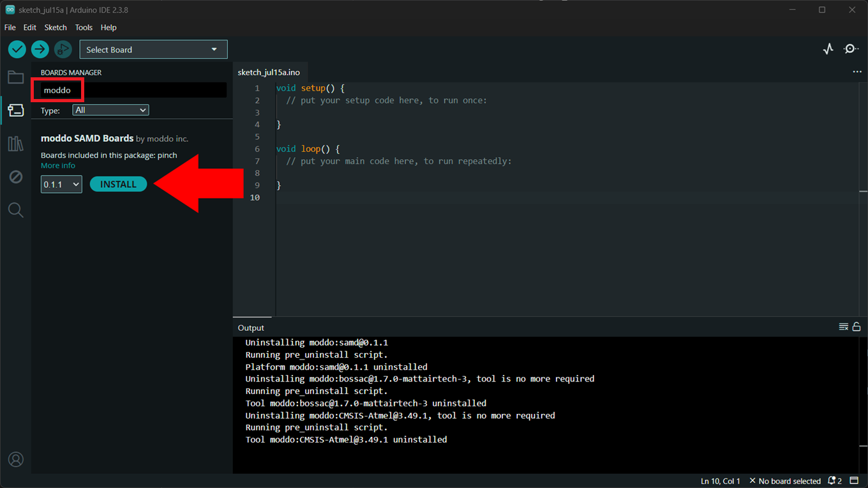The height and width of the screenshot is (488, 868).
Task: Click the 'Uninstalling moddo:bossac@1.7.0-mattairtech-3' output line
Action: tap(420, 379)
